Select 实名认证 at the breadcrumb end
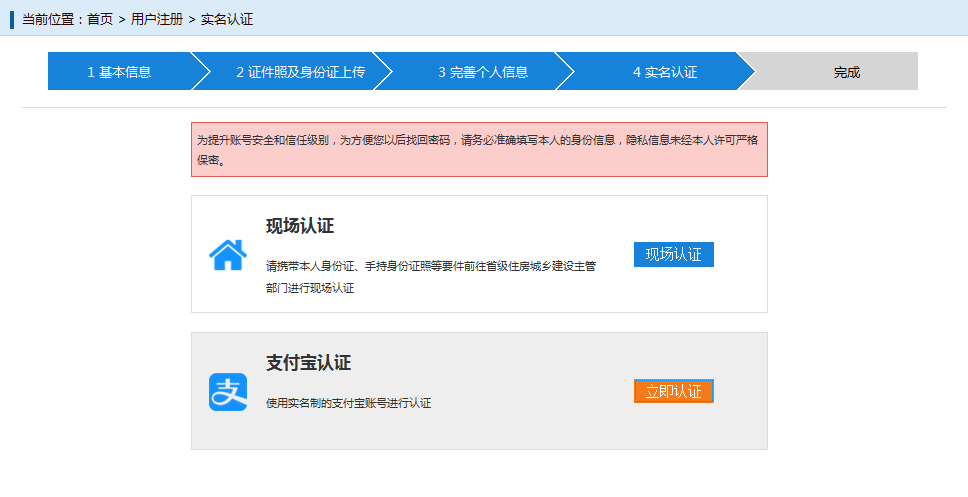This screenshot has height=497, width=968. pyautogui.click(x=227, y=19)
